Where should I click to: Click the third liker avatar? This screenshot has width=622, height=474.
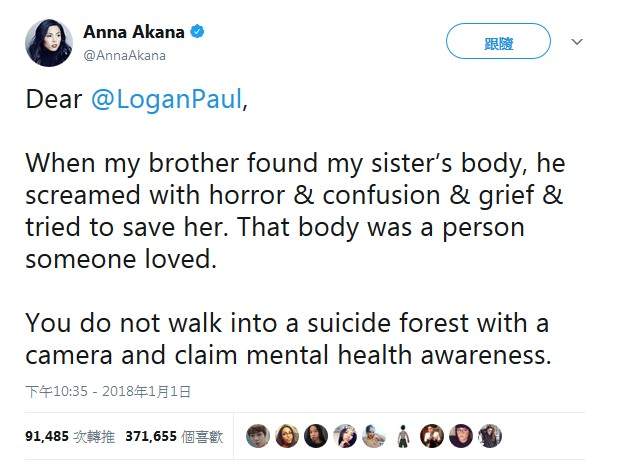(x=315, y=436)
